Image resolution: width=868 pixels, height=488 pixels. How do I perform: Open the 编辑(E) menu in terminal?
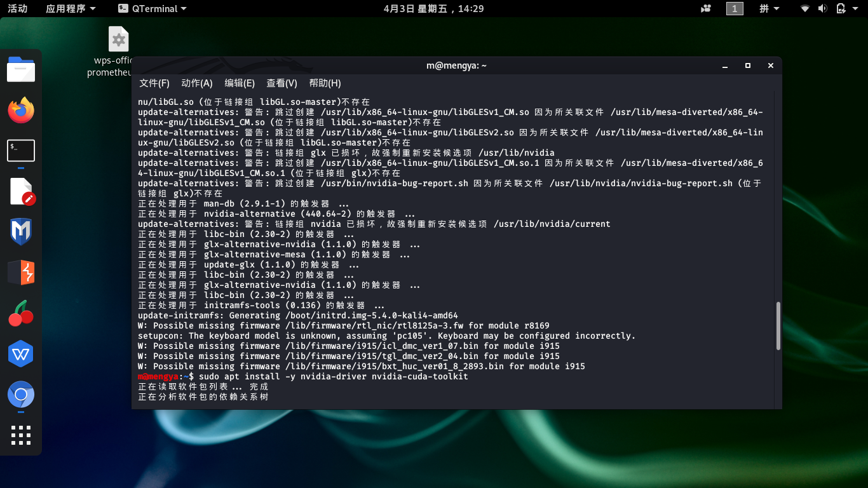[240, 83]
